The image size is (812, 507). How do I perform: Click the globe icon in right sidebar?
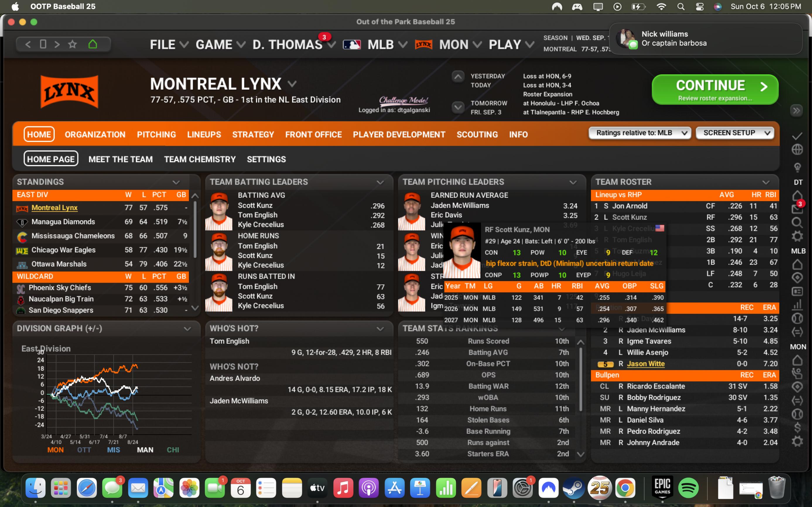(797, 149)
